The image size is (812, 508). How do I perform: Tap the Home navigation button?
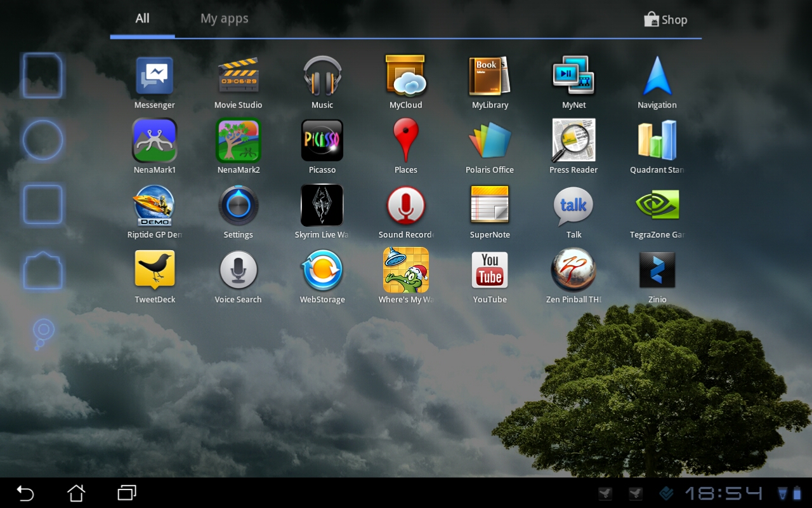click(76, 493)
